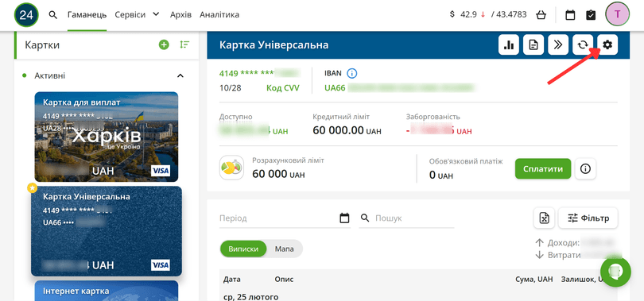
Task: Open the settlement limit pie chart icon
Action: (x=231, y=168)
